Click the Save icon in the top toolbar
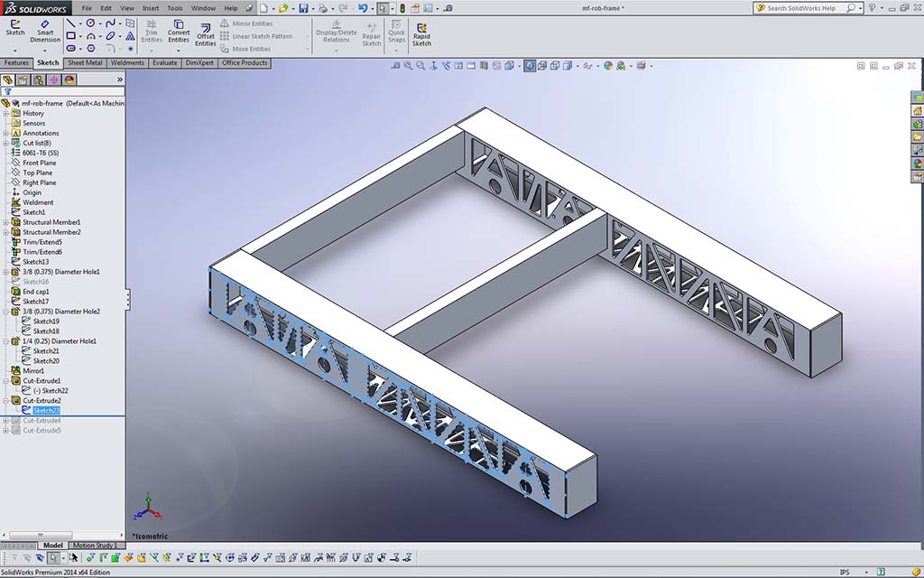The image size is (924, 578). click(303, 8)
